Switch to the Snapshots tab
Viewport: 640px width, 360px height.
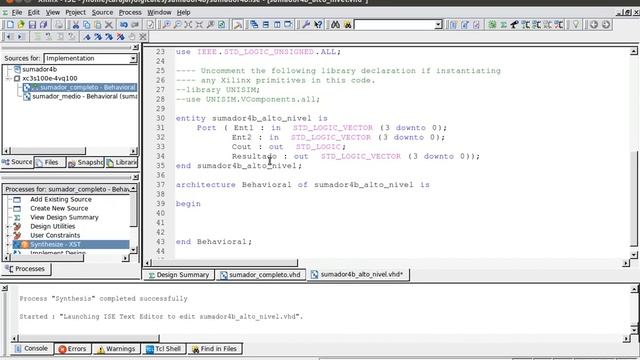pos(85,162)
